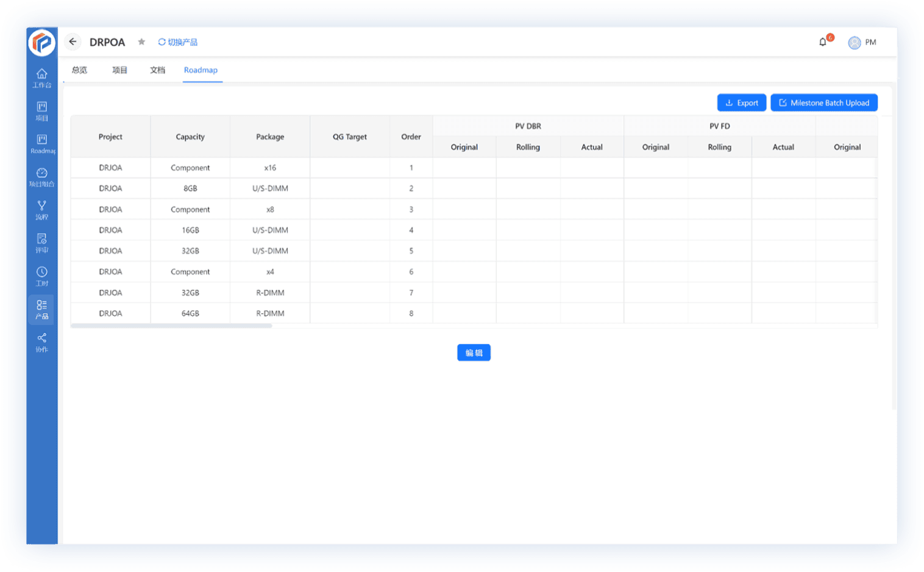924x572 pixels.
Task: Click the PV FD group header
Action: 719,126
